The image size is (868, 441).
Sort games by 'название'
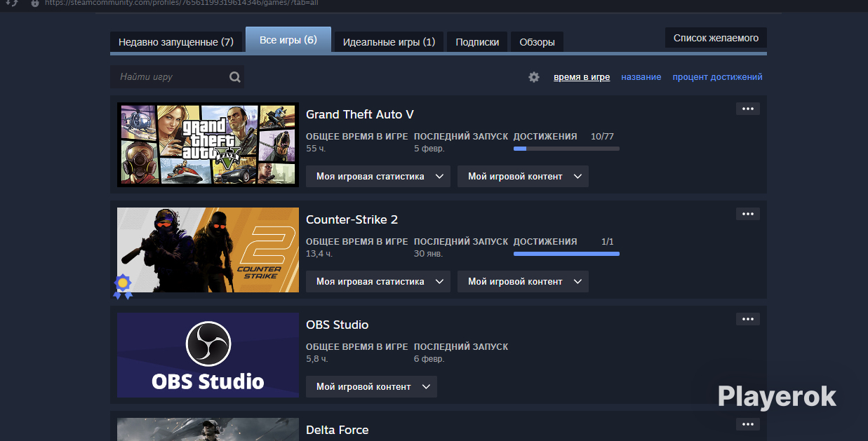(641, 77)
